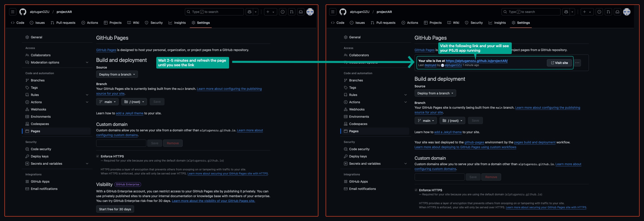Open hamburger menu in right window
This screenshot has width=644, height=221.
point(333,12)
